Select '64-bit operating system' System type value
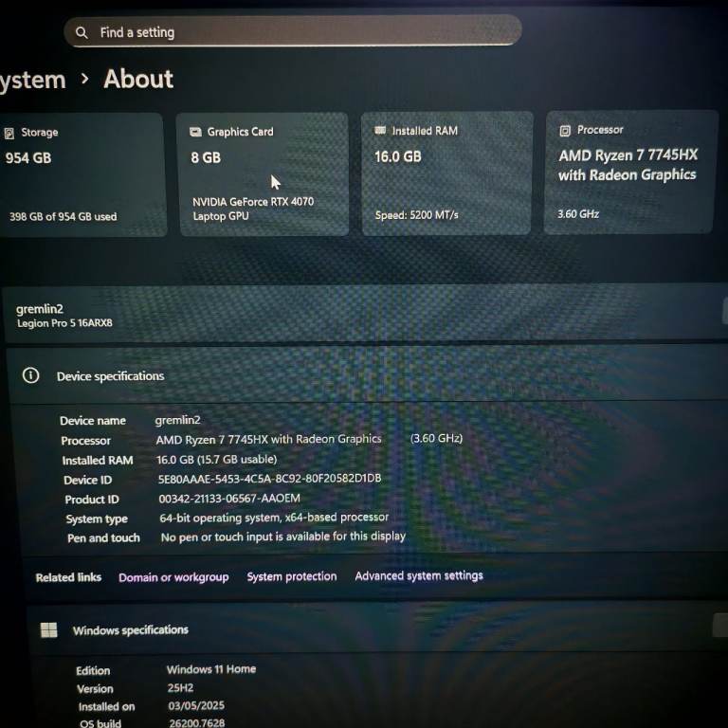This screenshot has height=728, width=728. click(x=274, y=518)
